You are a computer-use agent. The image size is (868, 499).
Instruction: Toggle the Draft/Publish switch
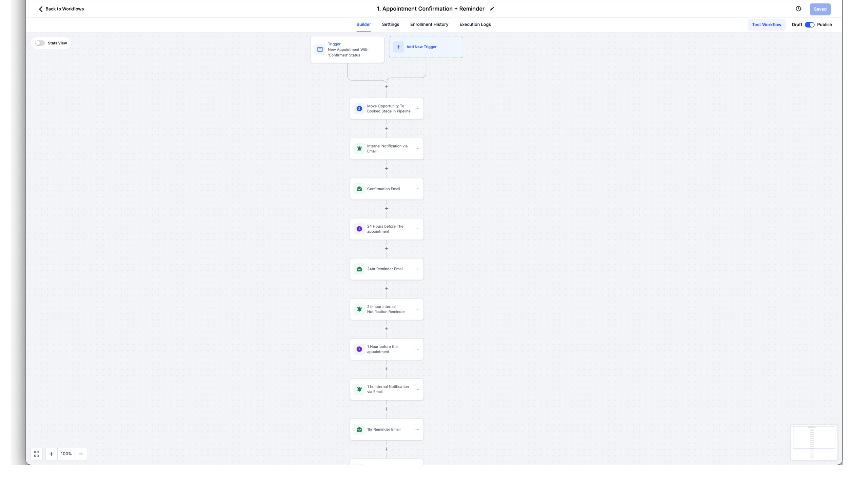point(809,25)
